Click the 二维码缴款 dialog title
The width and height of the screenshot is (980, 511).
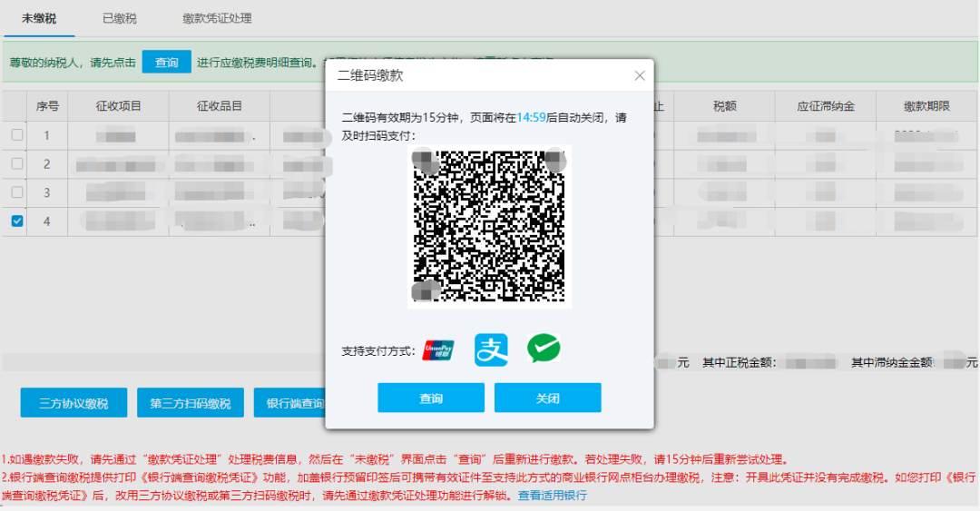tap(370, 75)
